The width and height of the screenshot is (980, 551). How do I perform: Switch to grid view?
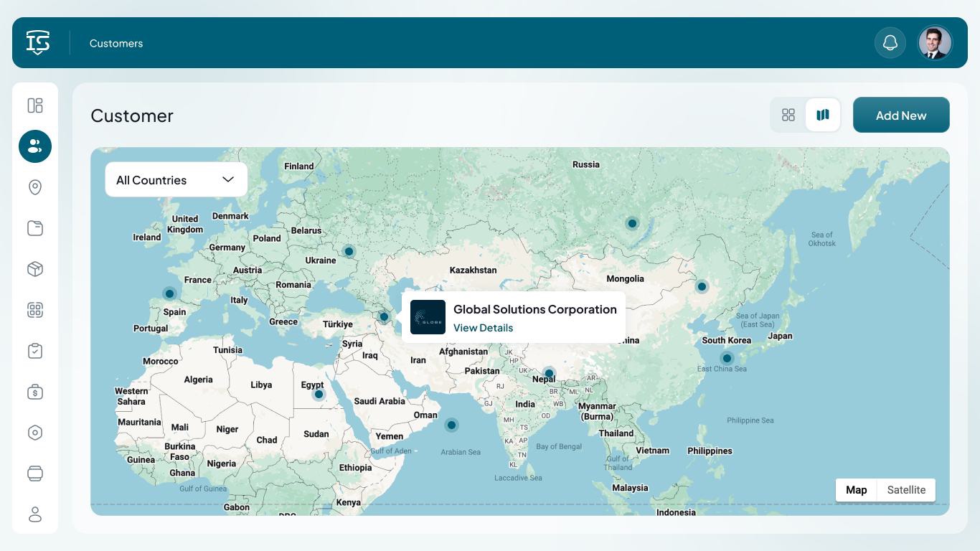point(788,115)
